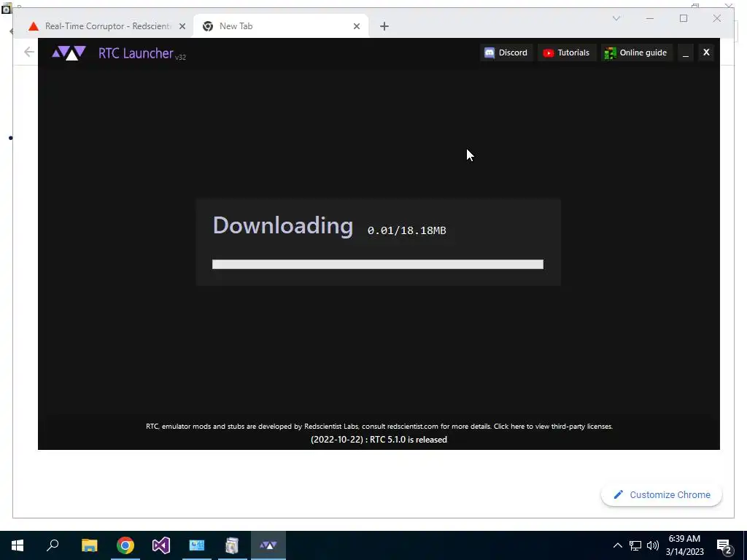Screen dimensions: 747x560
Task: Click the network status tray icon
Action: (635, 545)
